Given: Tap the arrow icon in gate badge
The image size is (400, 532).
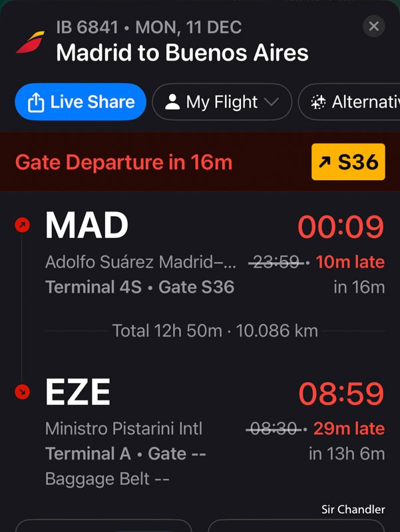Looking at the screenshot, I should tap(326, 162).
